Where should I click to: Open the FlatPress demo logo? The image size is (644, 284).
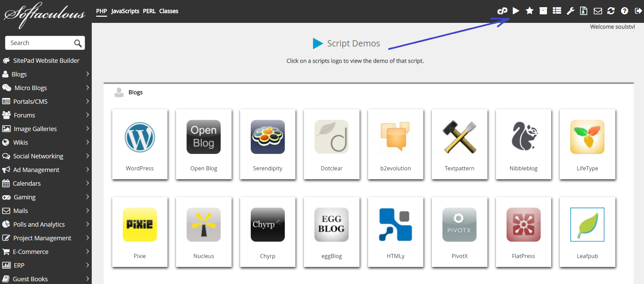pos(524,225)
